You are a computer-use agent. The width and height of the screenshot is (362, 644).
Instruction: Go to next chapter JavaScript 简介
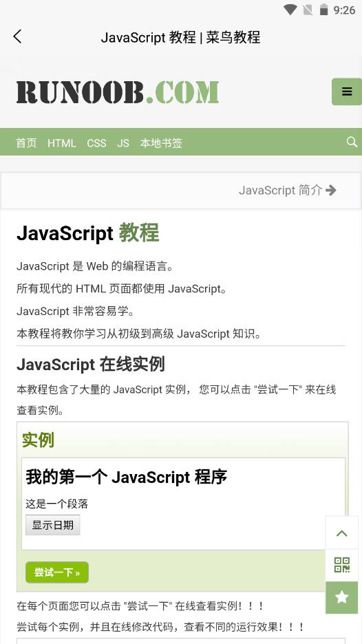click(x=288, y=190)
